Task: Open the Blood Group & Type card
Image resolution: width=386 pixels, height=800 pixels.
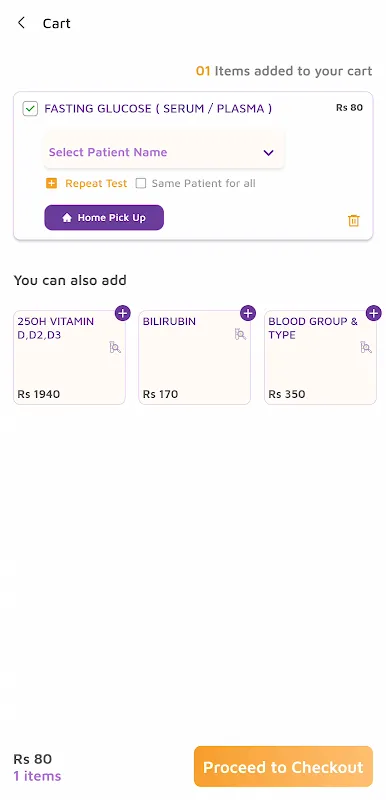Action: click(x=320, y=358)
